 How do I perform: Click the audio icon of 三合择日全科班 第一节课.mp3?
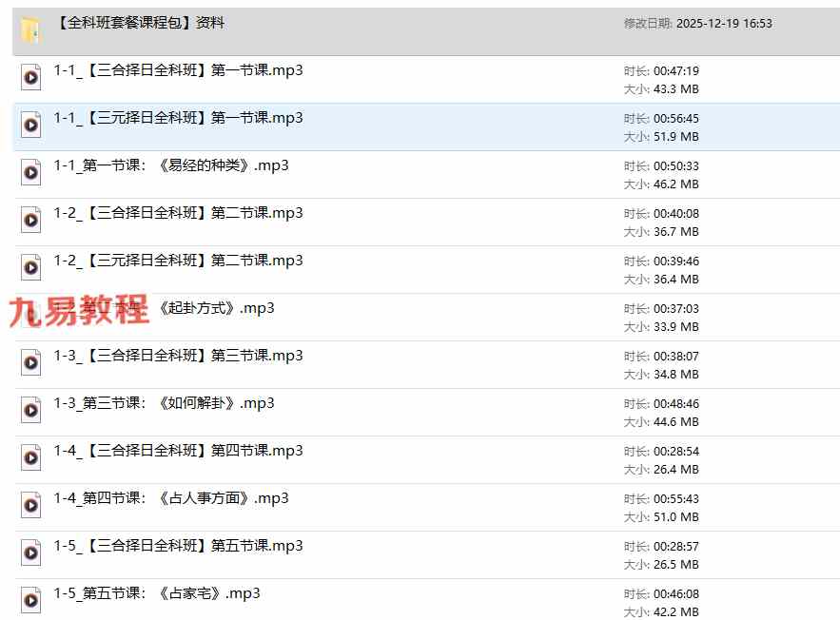(x=31, y=77)
